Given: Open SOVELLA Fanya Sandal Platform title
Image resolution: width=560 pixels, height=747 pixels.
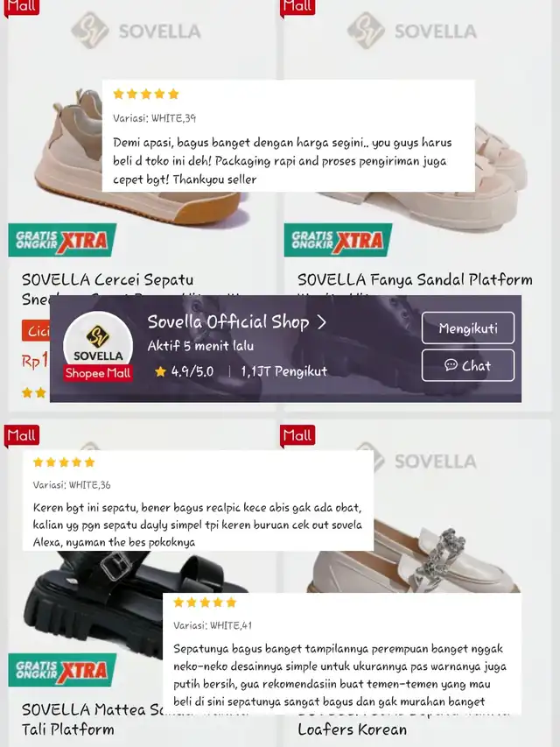Looking at the screenshot, I should [x=416, y=279].
